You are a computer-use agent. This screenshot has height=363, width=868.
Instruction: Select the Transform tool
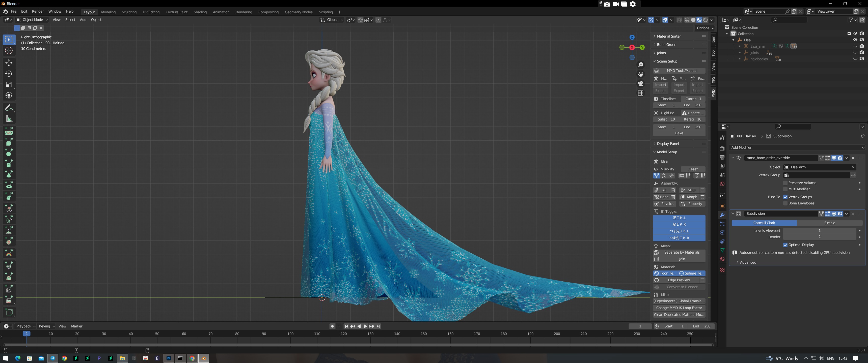[9, 96]
